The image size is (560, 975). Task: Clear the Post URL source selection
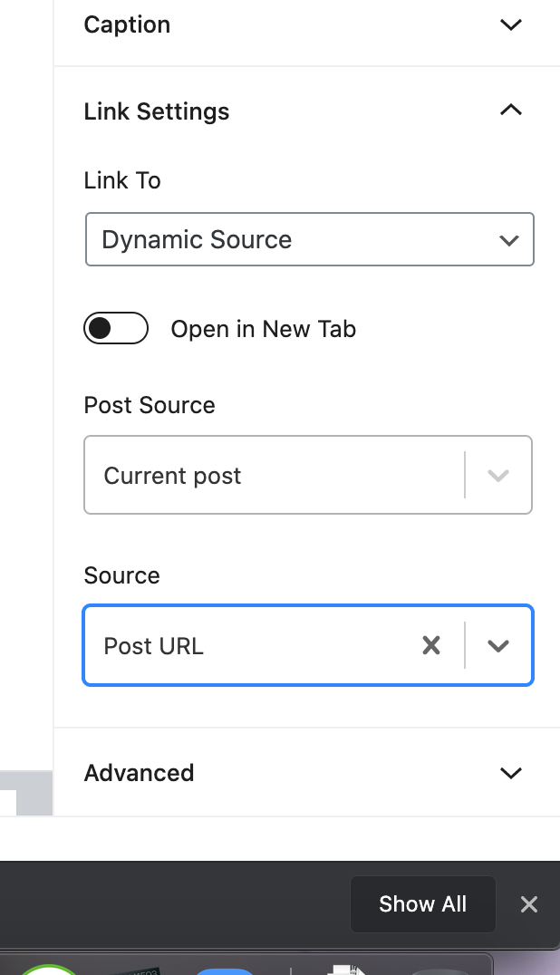(x=430, y=645)
